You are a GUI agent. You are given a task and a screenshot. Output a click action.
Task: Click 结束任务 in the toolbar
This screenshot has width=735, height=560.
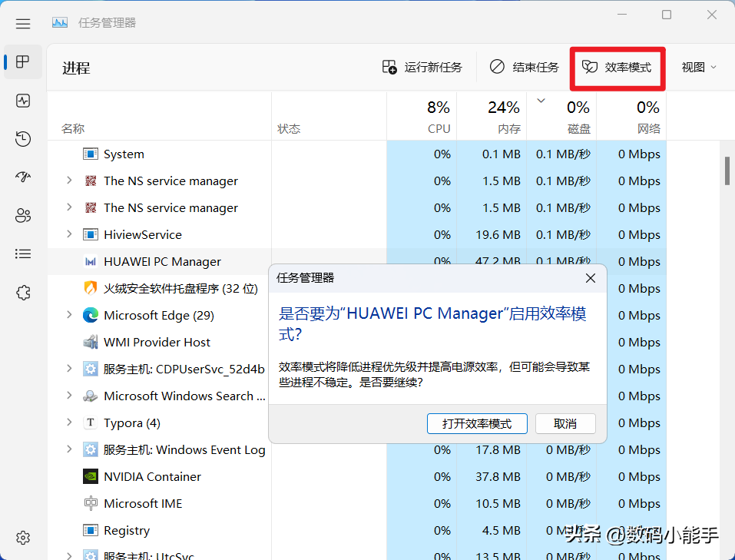click(x=525, y=68)
